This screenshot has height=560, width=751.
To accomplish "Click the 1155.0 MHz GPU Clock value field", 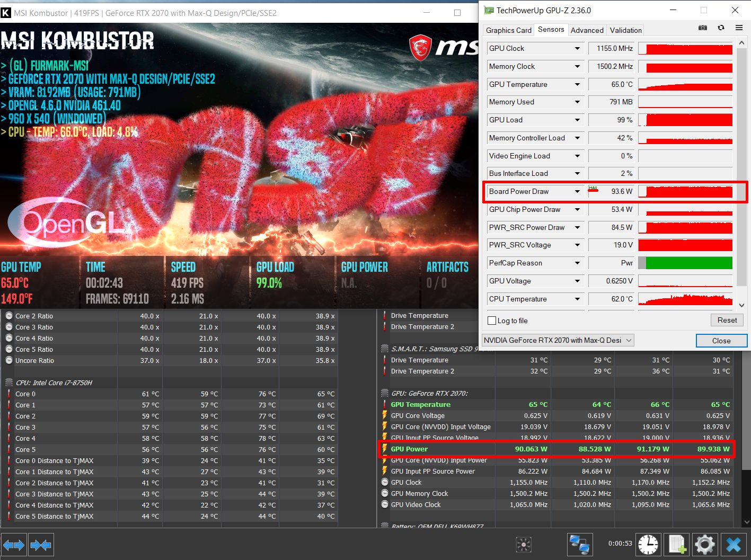I will pyautogui.click(x=612, y=48).
